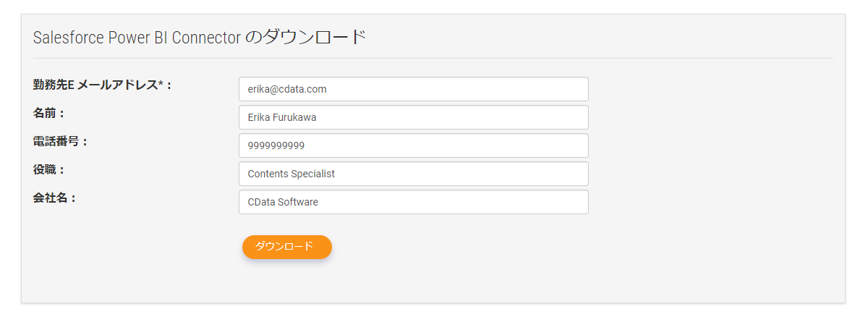Viewport: 868px width, 317px height.
Task: Click the Contents Specialist text entry
Action: click(x=292, y=174)
